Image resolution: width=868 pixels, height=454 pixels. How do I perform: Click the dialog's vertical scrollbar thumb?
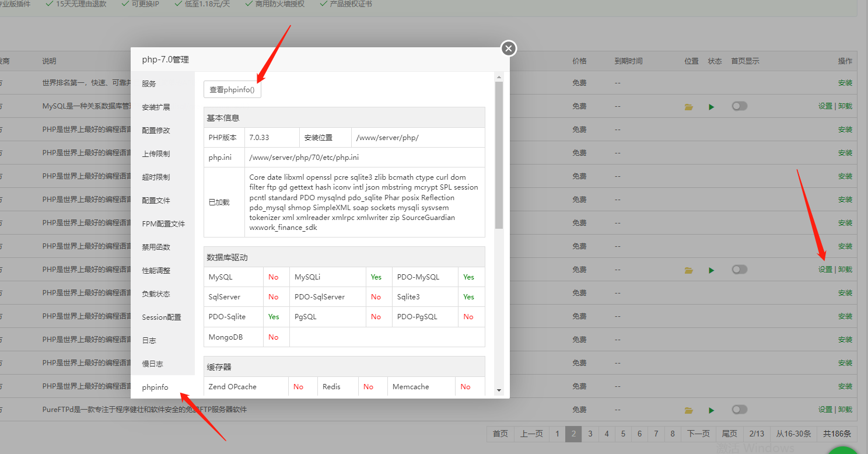pyautogui.click(x=499, y=155)
